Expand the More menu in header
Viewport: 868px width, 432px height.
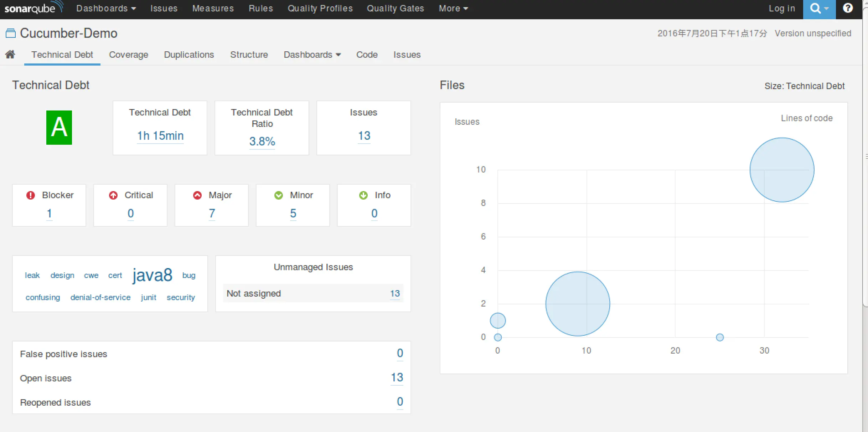click(453, 8)
